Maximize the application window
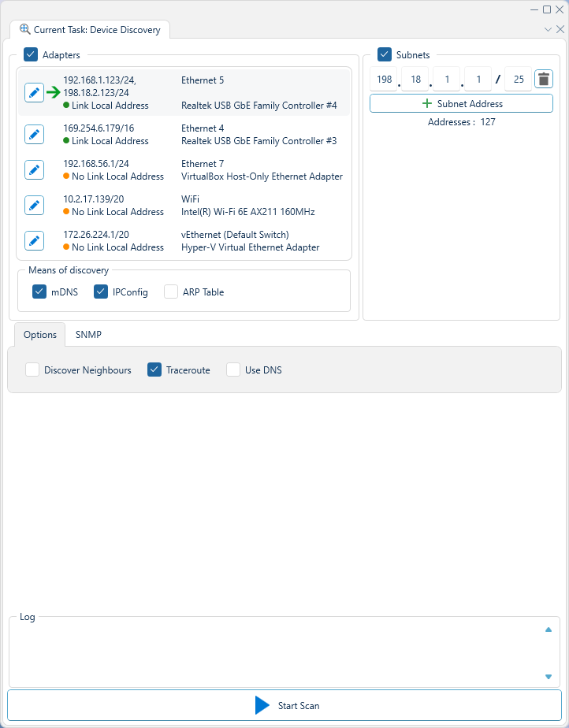This screenshot has height=728, width=569. click(x=547, y=9)
